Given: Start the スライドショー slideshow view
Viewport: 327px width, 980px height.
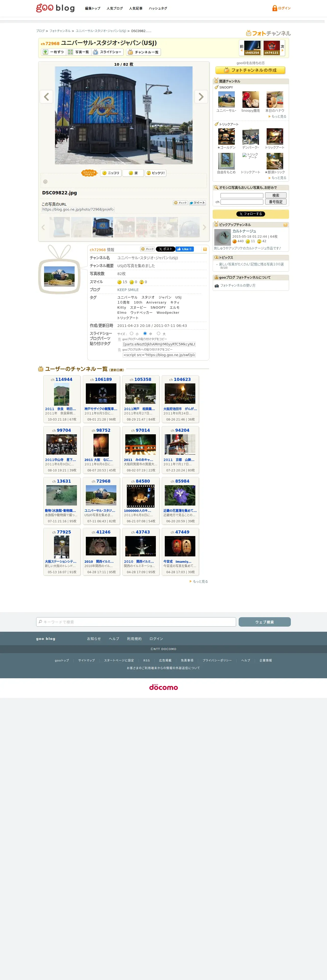Looking at the screenshot, I should 107,52.
